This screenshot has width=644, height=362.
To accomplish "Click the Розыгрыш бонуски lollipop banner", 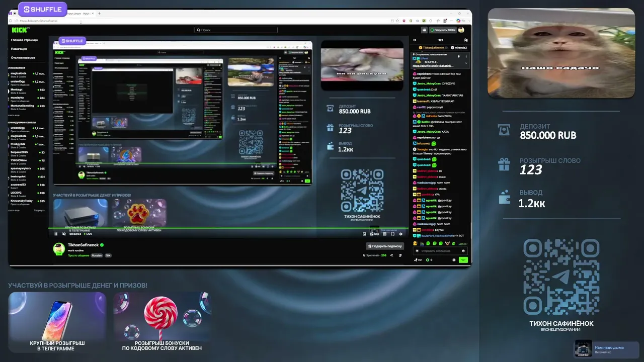I will point(162,322).
